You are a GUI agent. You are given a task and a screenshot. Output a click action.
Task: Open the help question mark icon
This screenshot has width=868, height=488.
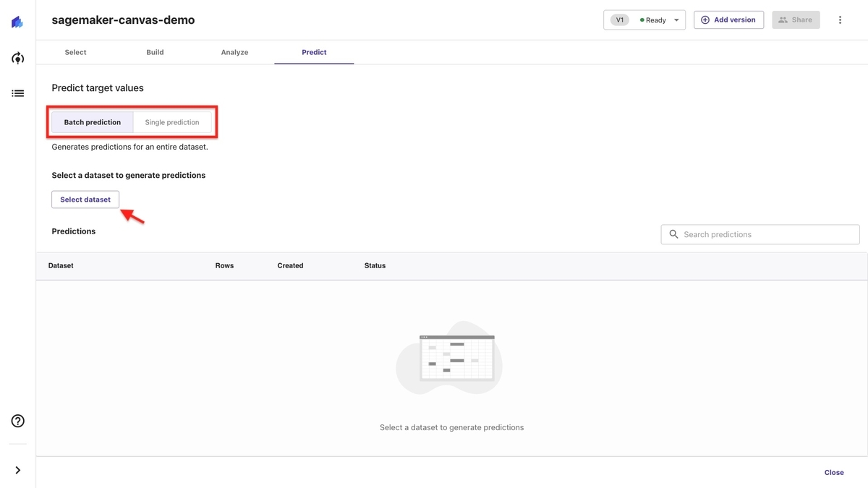18,421
